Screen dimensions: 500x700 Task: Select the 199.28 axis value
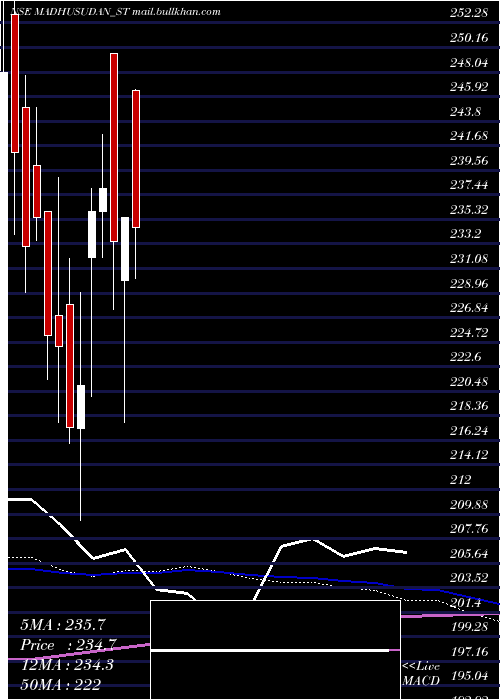click(x=469, y=627)
